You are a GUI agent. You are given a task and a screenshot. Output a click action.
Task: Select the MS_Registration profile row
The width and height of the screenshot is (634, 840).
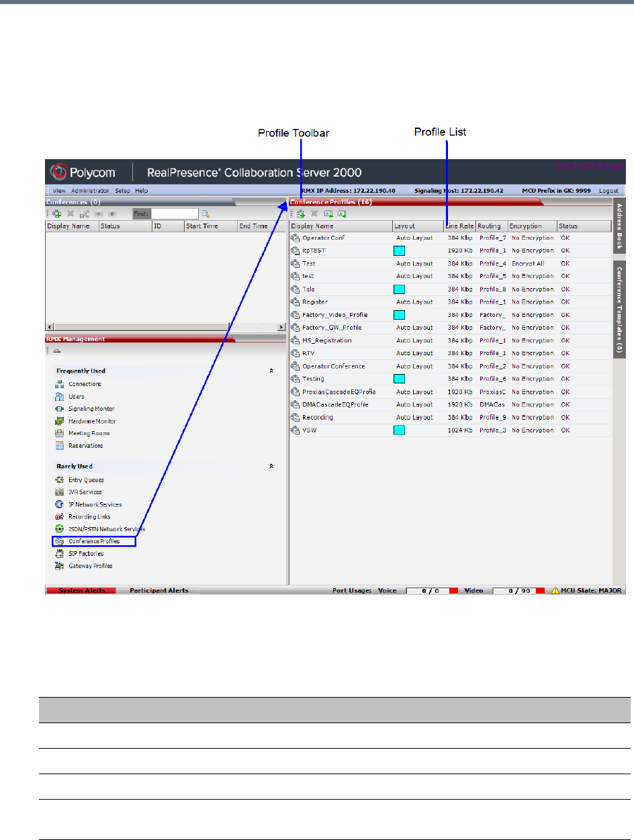point(450,340)
